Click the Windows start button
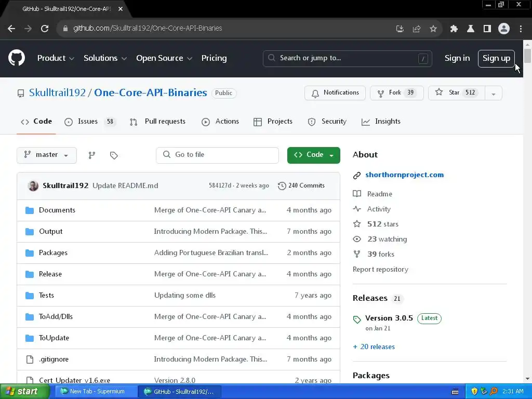 coord(24,392)
